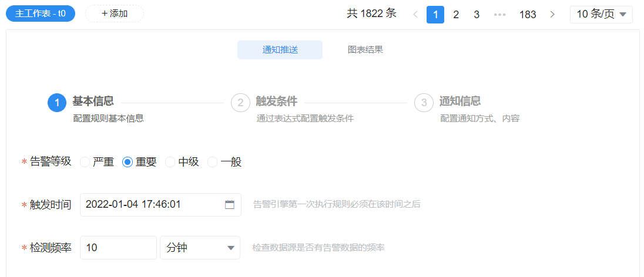Click the 告警等级 field label

tap(51, 162)
